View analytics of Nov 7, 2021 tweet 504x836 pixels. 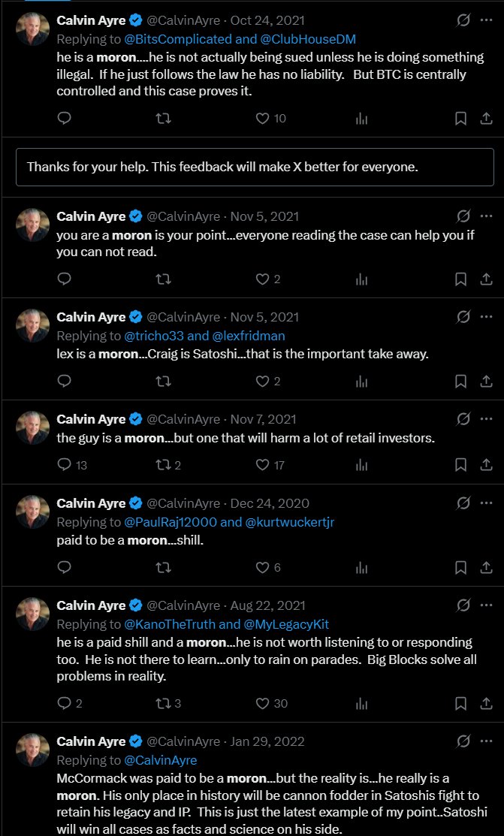tap(361, 466)
